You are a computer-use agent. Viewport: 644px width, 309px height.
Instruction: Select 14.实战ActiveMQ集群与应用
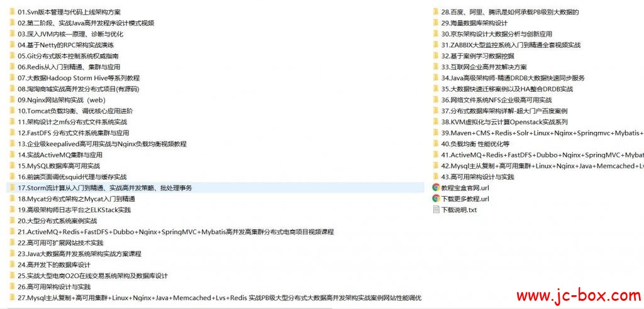pyautogui.click(x=60, y=155)
